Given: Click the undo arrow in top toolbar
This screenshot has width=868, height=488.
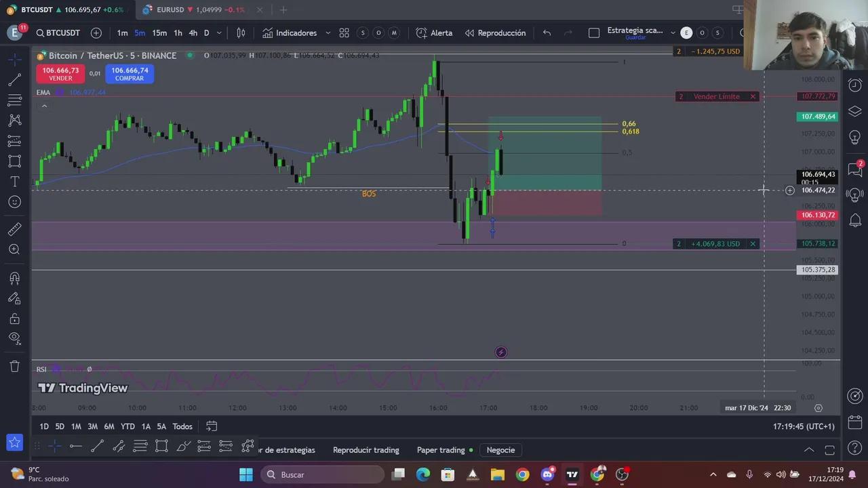Looking at the screenshot, I should tap(547, 33).
